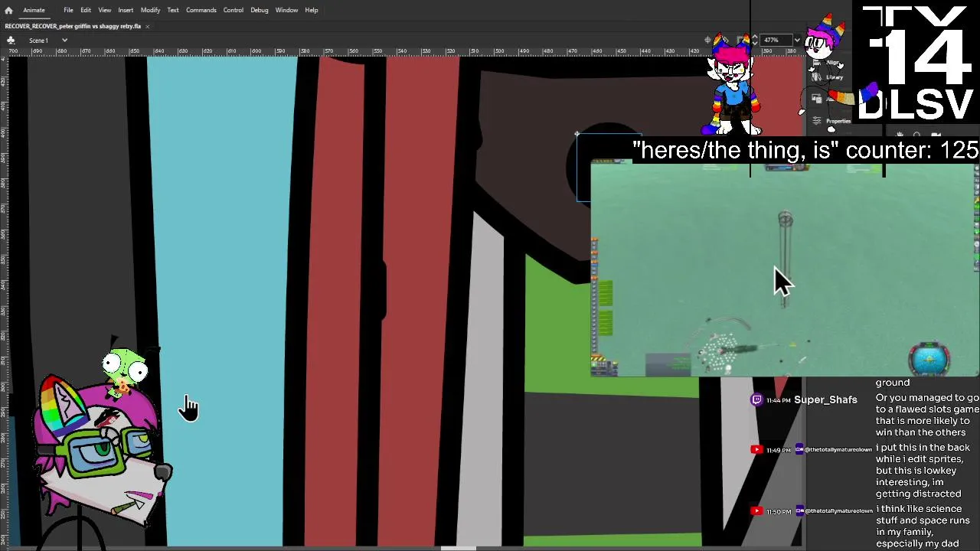Open the Properties panel
This screenshot has height=551, width=980.
[831, 121]
